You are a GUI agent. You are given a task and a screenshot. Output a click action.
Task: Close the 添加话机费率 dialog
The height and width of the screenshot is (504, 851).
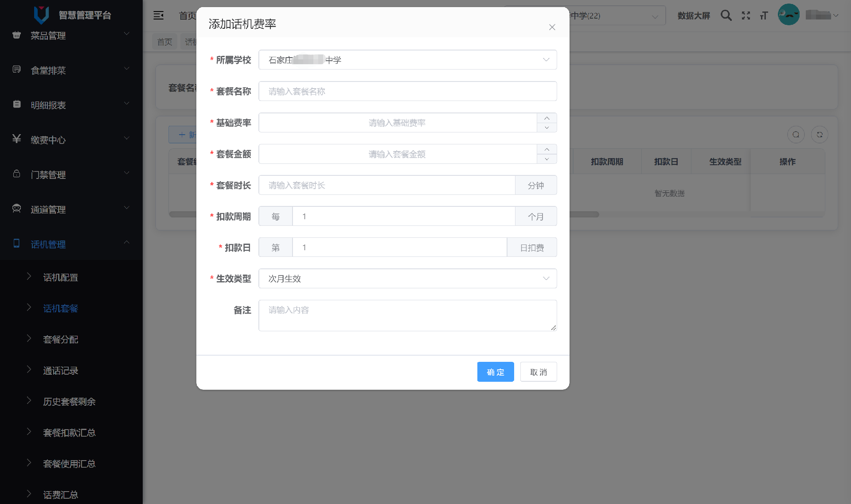(x=552, y=27)
